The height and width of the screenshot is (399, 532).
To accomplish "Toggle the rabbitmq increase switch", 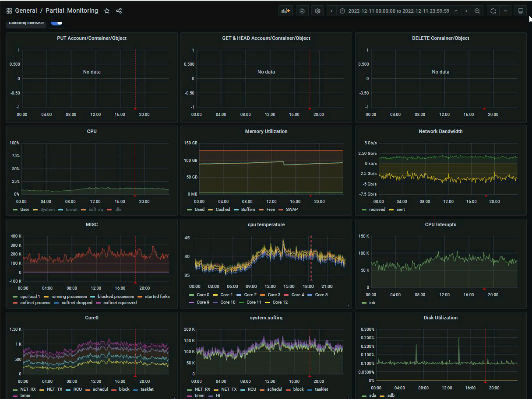I will [57, 23].
